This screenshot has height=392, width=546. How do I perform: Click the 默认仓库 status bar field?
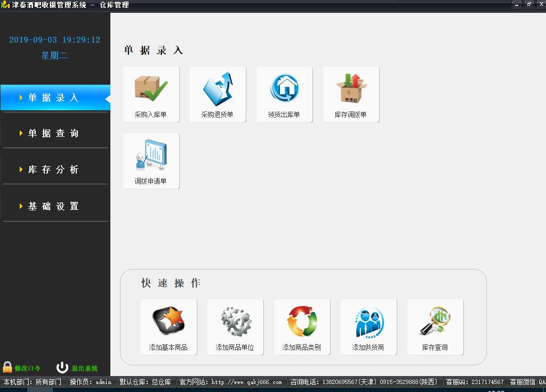[x=145, y=382]
